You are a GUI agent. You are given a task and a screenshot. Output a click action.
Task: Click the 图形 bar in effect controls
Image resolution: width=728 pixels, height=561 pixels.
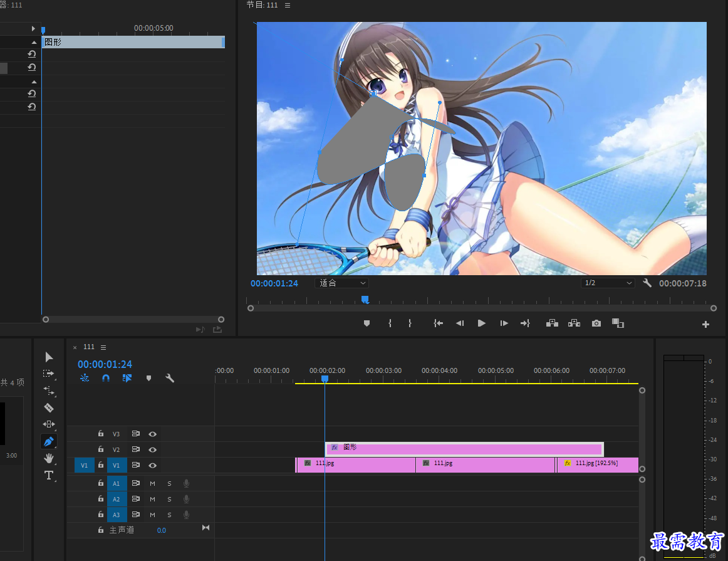coord(133,42)
